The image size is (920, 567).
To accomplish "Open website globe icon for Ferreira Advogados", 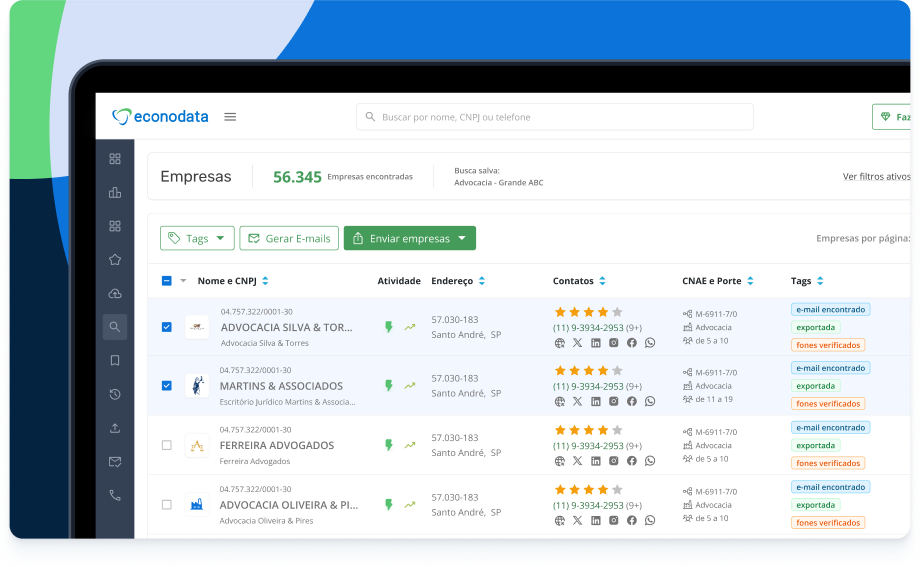I will (560, 461).
